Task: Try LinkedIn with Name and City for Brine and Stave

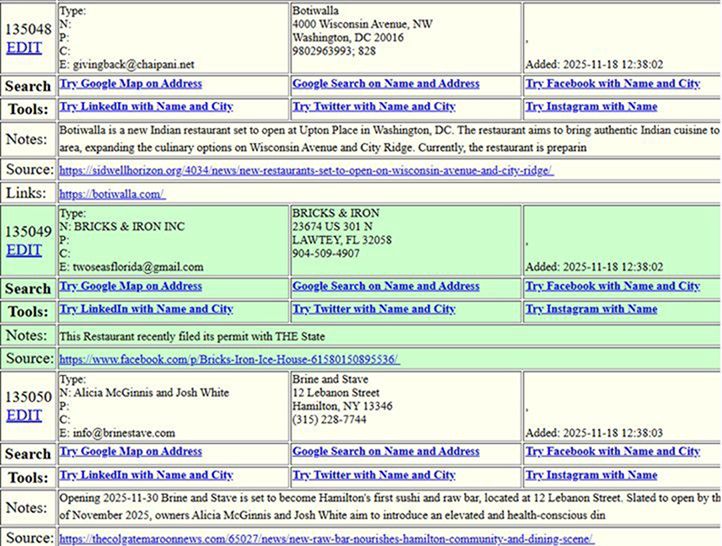Action: 146,475
